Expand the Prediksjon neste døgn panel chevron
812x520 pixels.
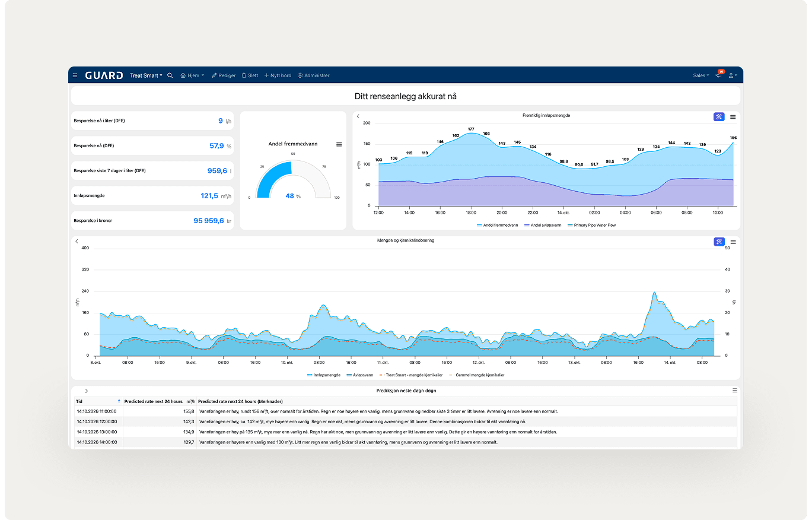(x=87, y=391)
